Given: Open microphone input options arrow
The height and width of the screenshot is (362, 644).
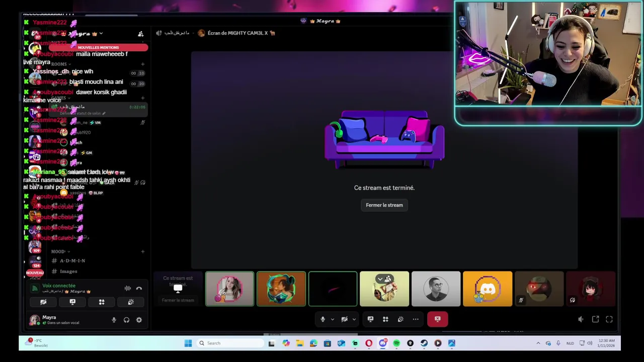Looking at the screenshot, I should coord(332,319).
